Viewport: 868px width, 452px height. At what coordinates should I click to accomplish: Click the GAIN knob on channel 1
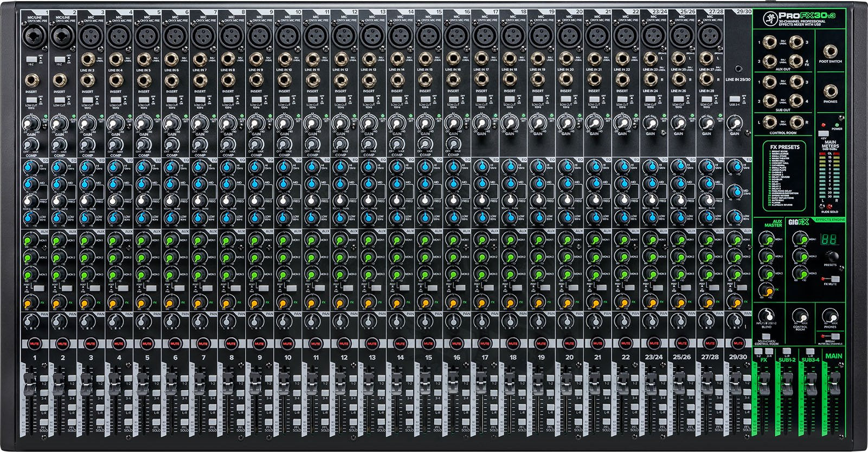[x=31, y=126]
